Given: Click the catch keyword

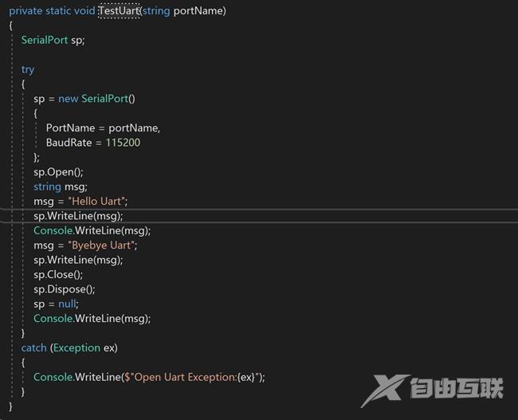Looking at the screenshot, I should coord(34,347).
